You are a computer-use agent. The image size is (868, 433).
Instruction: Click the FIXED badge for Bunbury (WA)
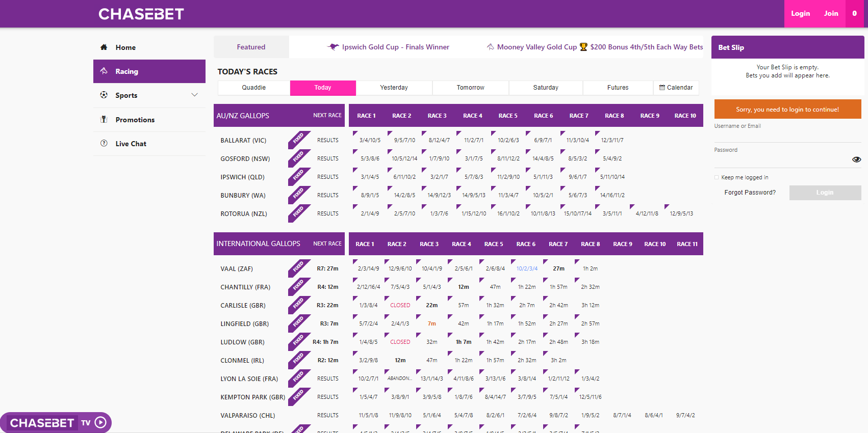pyautogui.click(x=299, y=195)
